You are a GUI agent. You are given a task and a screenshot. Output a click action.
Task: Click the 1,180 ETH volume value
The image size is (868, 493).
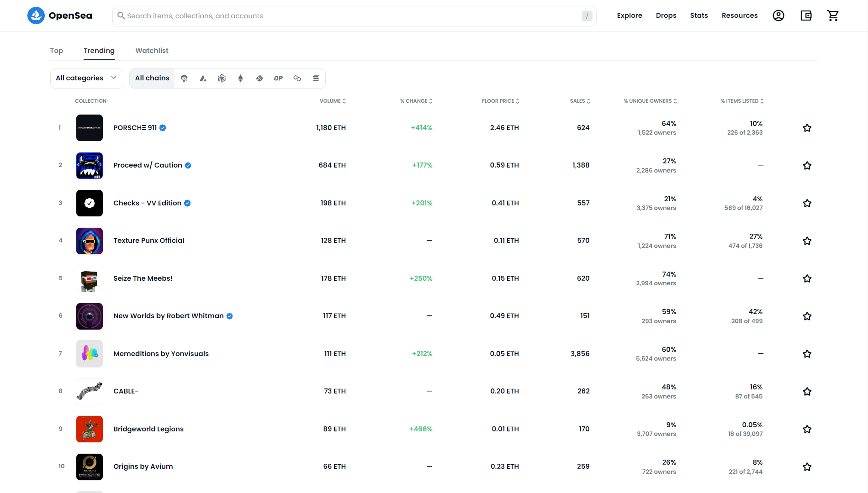click(x=331, y=128)
